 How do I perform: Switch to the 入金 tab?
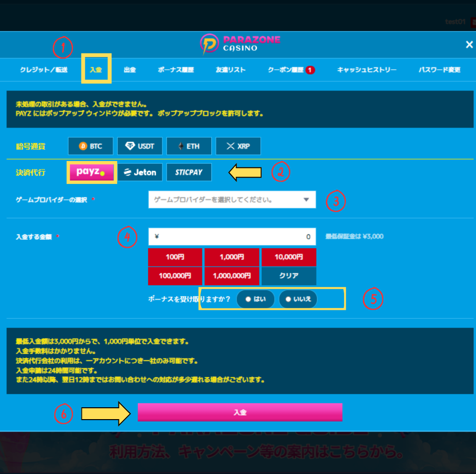click(x=96, y=70)
